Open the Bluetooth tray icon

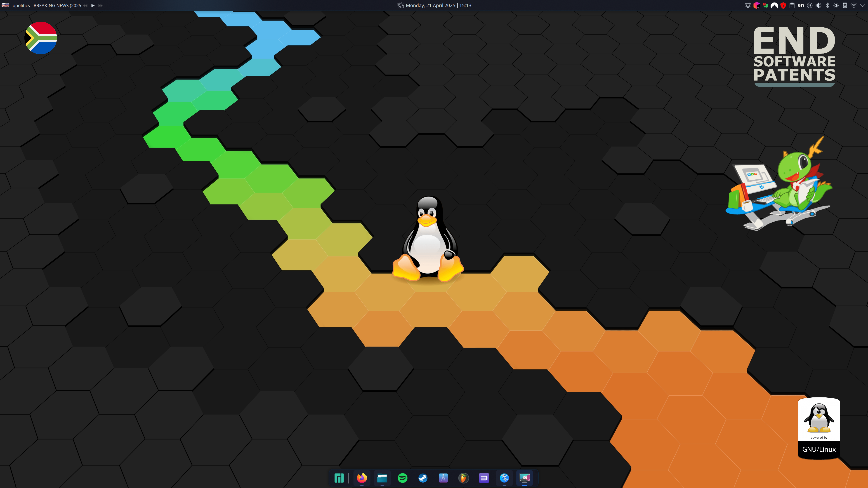click(x=827, y=5)
